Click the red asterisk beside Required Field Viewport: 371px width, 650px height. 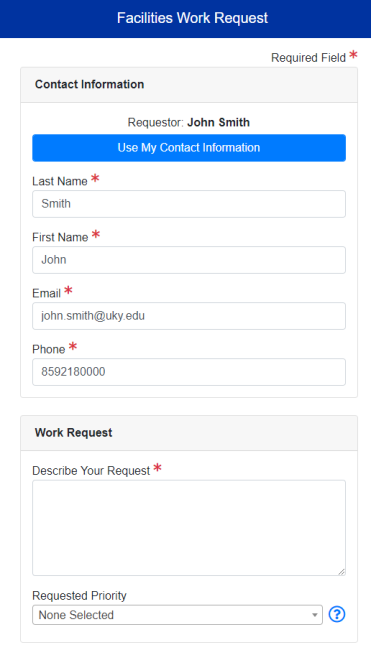(353, 55)
